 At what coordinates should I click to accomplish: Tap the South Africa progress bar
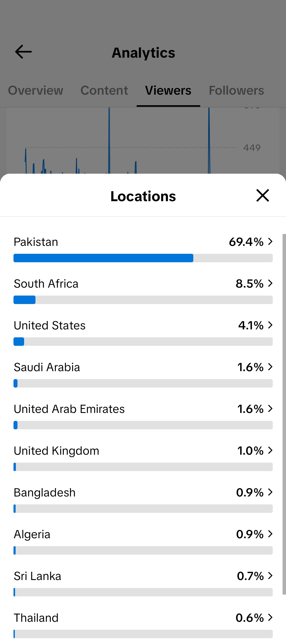(143, 300)
